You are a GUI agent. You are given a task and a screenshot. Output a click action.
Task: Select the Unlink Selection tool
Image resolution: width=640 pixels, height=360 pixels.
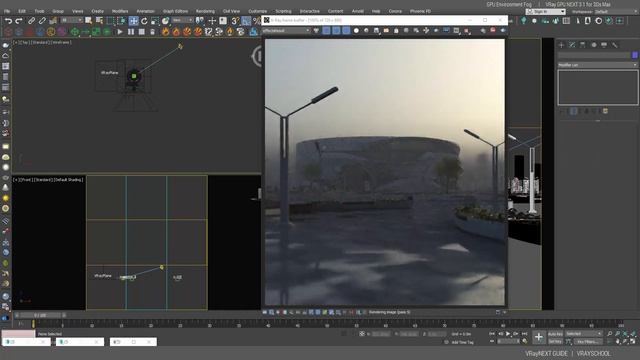(x=42, y=20)
